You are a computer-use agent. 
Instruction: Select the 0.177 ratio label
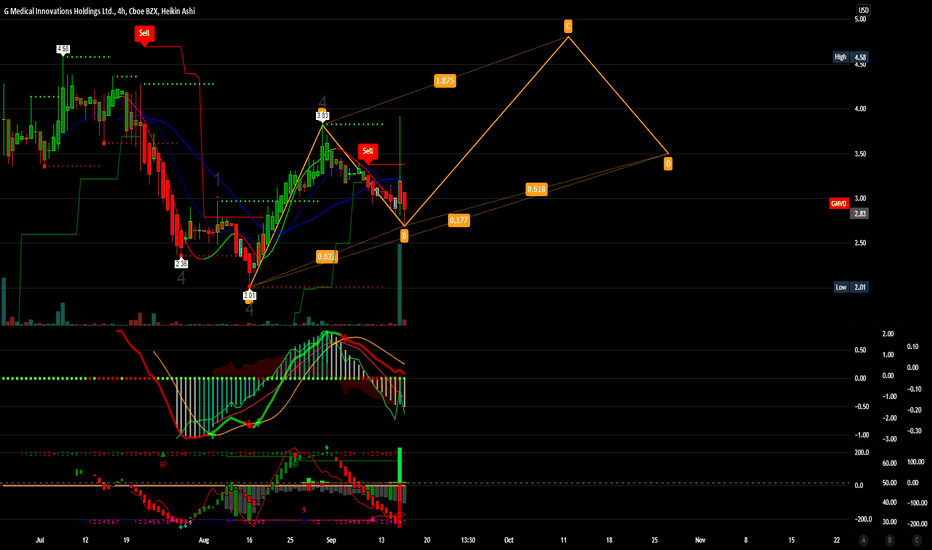458,220
